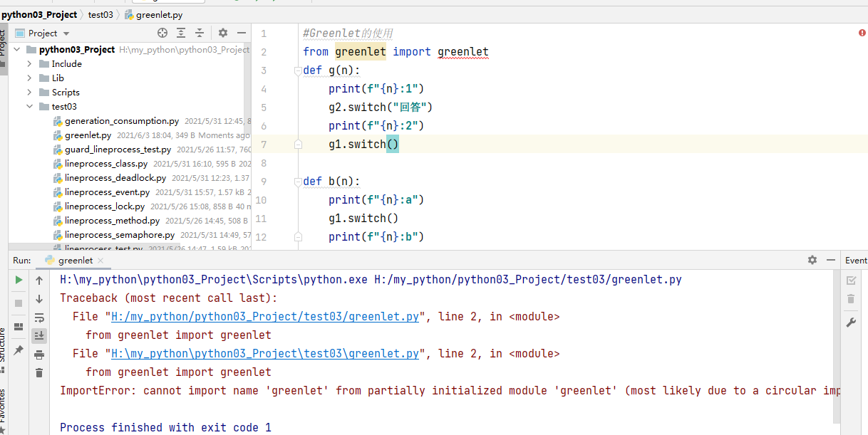Image resolution: width=868 pixels, height=435 pixels.
Task: Toggle Pin Tab in the Run panel
Action: 19,350
